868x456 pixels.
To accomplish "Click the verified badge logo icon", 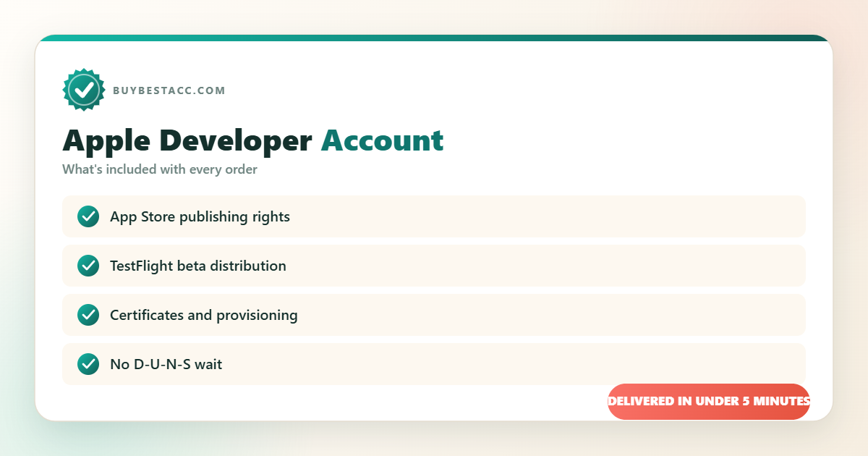I will (x=85, y=90).
